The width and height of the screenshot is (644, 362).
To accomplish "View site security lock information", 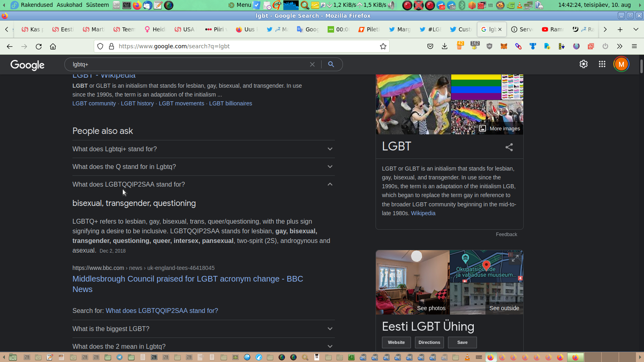I will 111,46.
